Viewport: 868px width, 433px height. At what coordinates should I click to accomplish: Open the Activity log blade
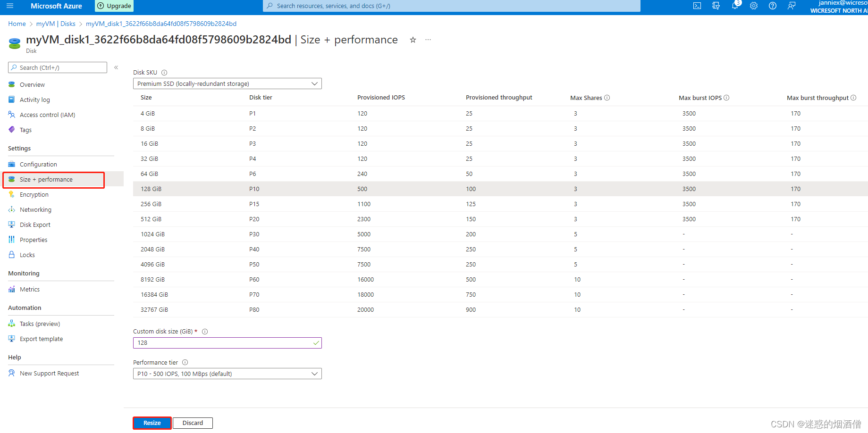click(x=34, y=100)
